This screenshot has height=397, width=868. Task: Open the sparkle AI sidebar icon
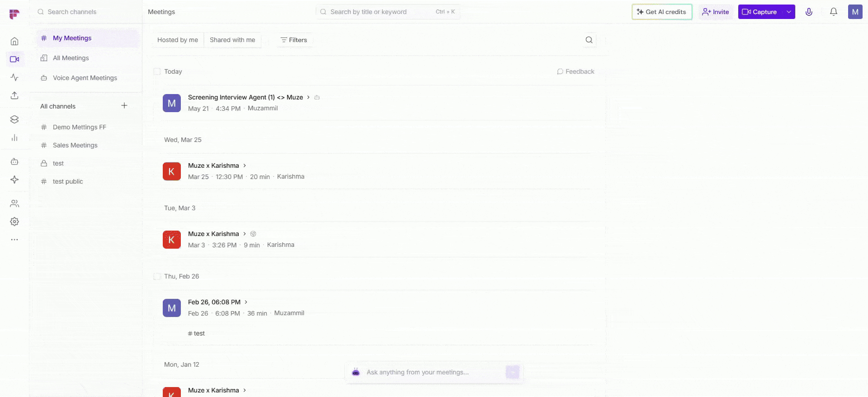tap(14, 180)
